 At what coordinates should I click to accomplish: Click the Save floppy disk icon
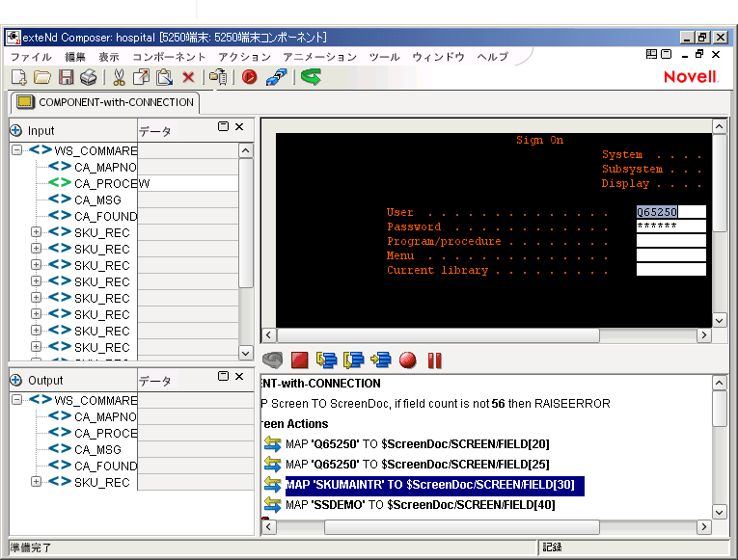(x=66, y=77)
